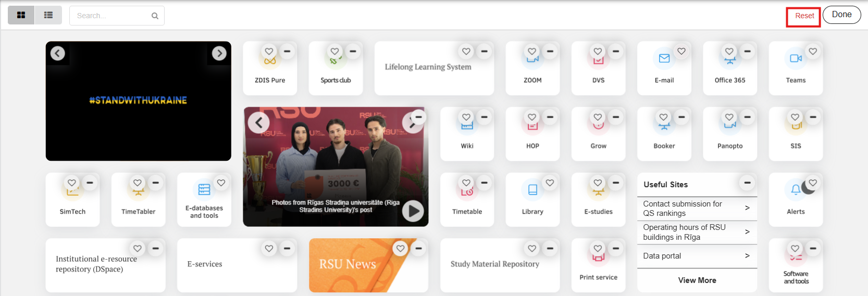This screenshot has width=868, height=296.
Task: Favorite the ZDIS Pure tile
Action: (269, 51)
